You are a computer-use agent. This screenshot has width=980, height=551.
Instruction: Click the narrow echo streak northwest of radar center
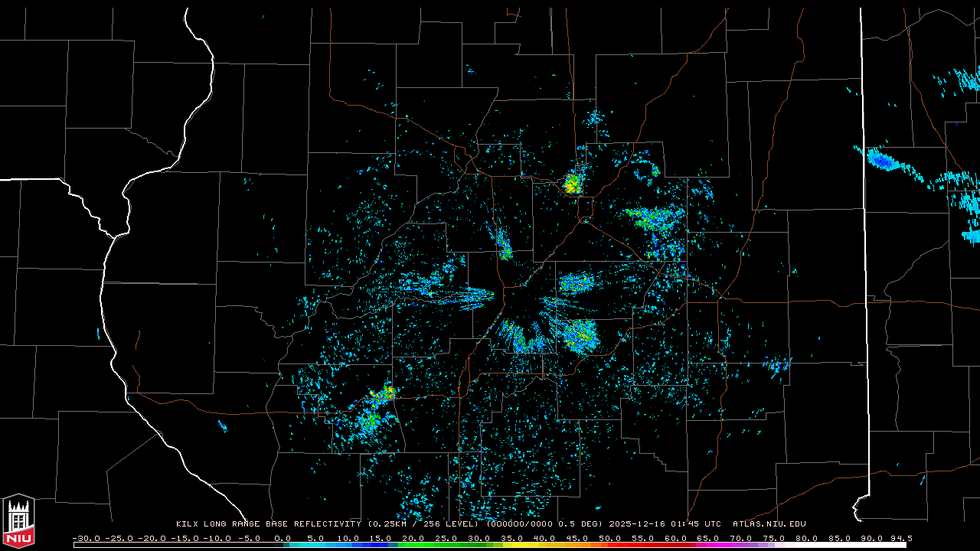pyautogui.click(x=503, y=244)
